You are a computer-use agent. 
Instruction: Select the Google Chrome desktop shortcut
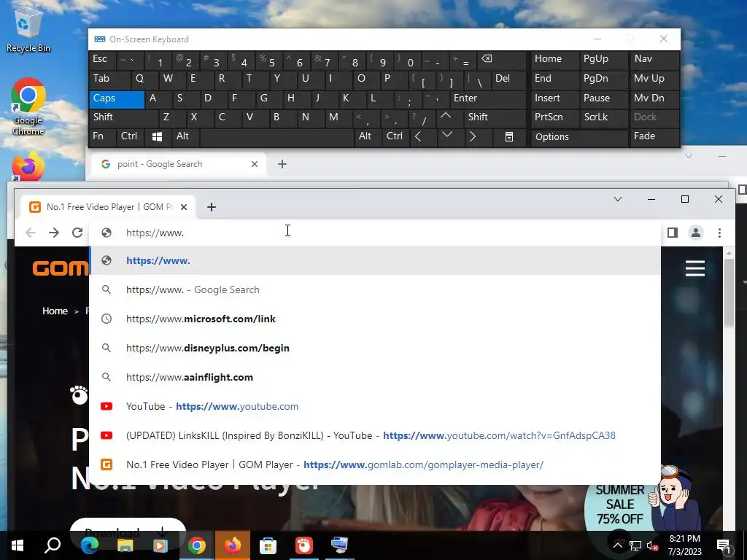tap(28, 106)
